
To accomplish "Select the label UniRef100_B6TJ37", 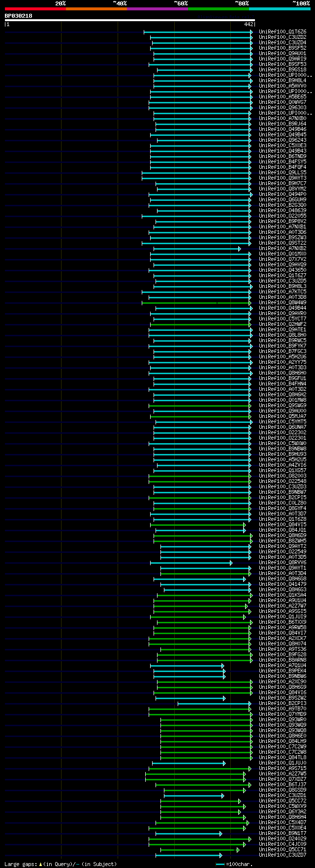I will [283, 784].
